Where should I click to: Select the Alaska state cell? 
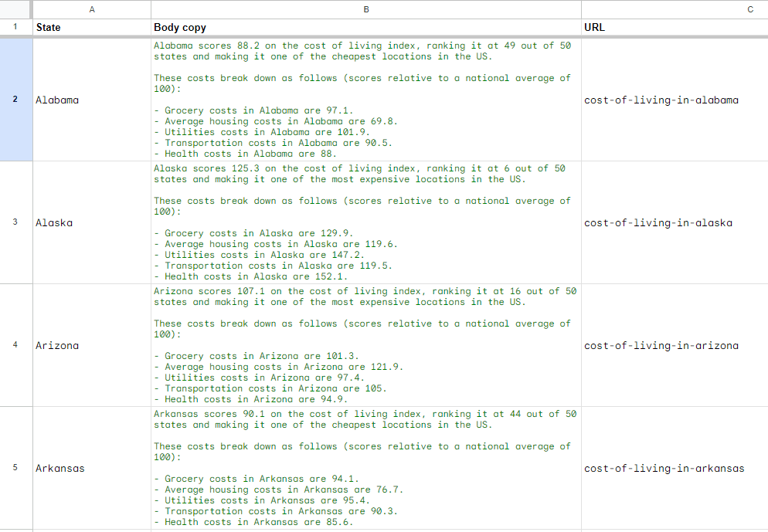[x=92, y=222]
